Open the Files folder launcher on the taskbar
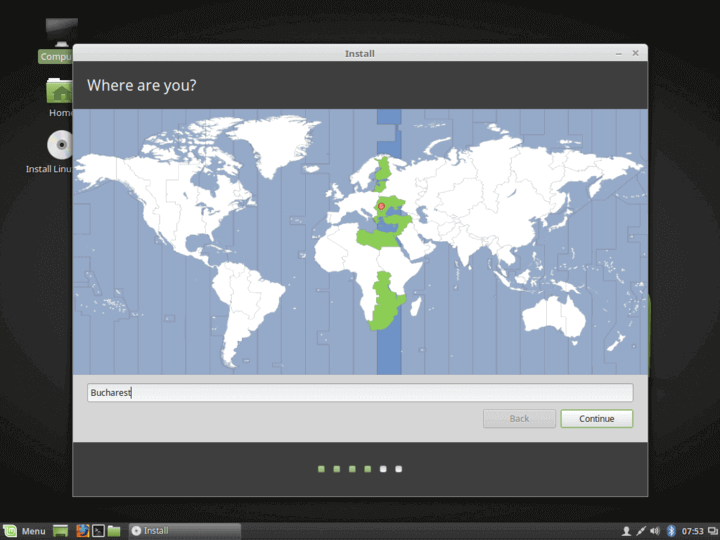This screenshot has height=540, width=720. (114, 531)
